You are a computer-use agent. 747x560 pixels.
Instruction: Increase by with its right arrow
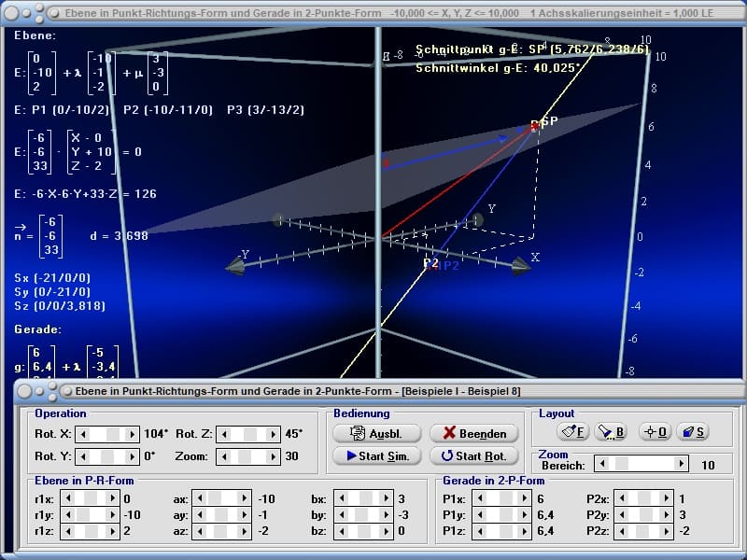386,514
